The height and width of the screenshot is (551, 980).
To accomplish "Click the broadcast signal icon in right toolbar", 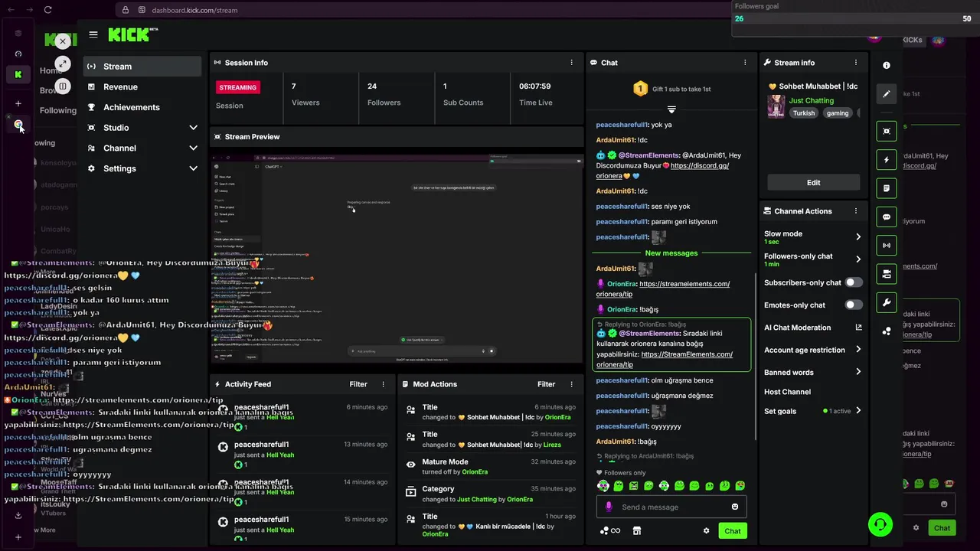I will click(887, 245).
